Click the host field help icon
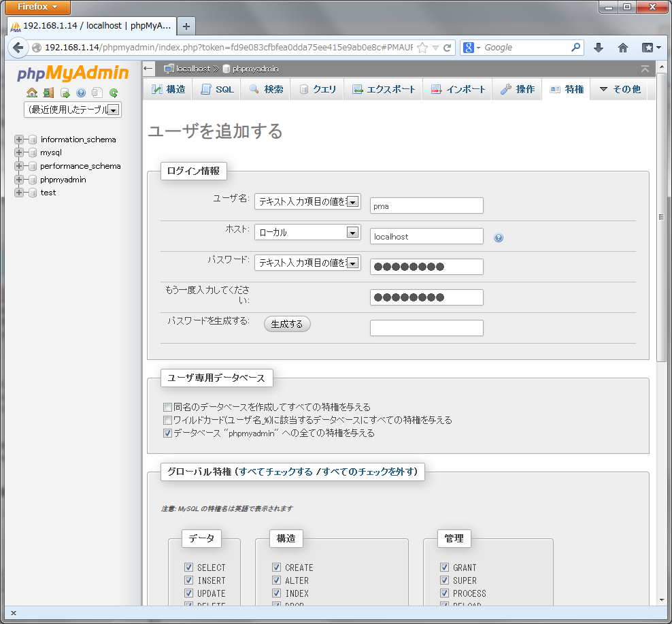 coord(499,237)
